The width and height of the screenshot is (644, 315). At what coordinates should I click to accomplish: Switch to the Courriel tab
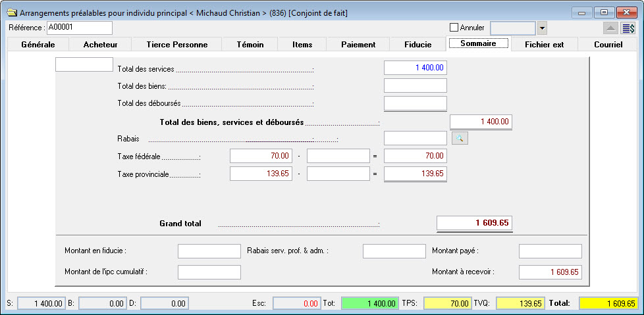[608, 45]
